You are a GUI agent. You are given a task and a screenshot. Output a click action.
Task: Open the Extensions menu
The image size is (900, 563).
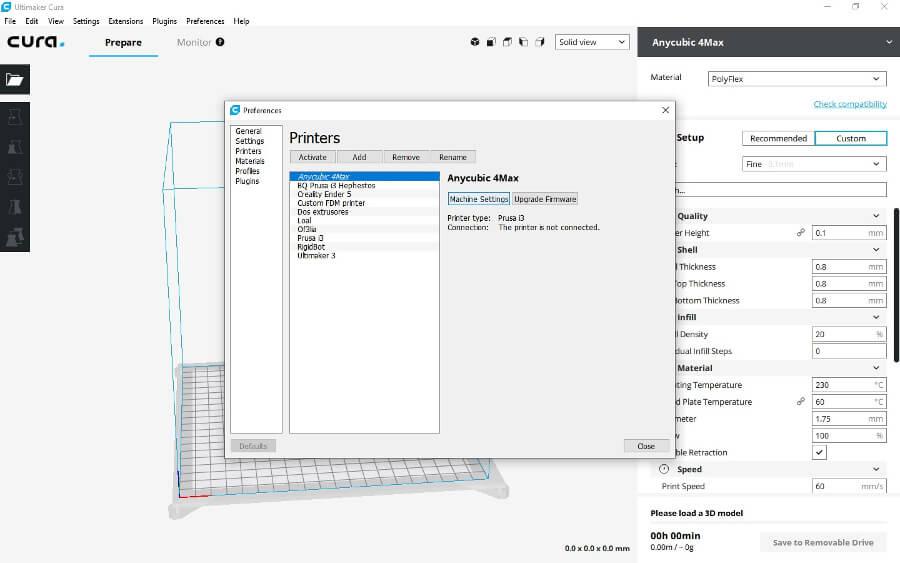click(125, 21)
